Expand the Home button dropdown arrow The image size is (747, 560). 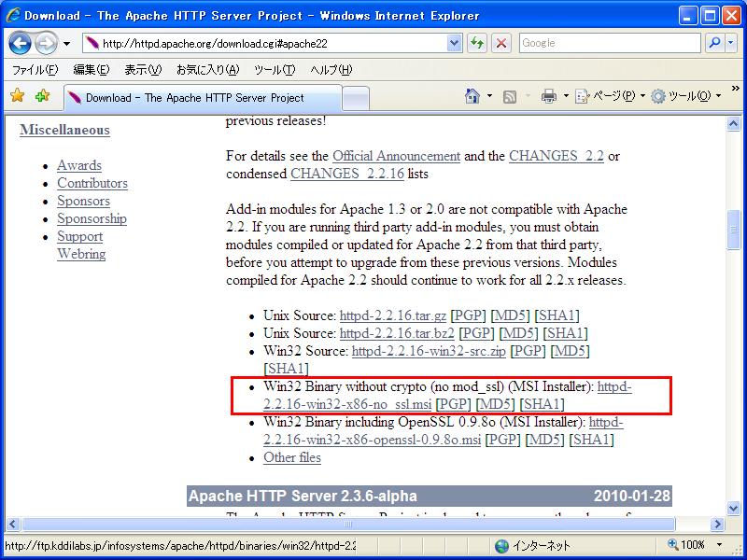click(x=489, y=96)
